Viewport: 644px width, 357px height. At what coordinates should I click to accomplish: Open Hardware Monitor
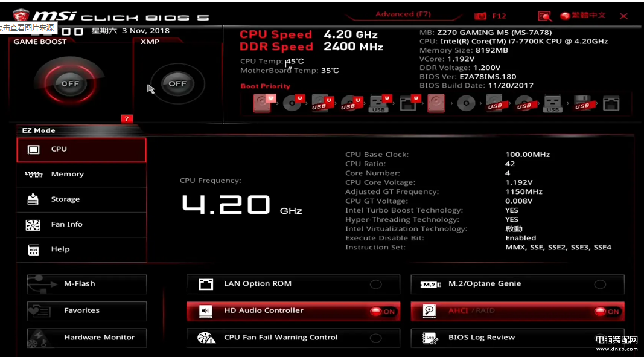tap(87, 338)
